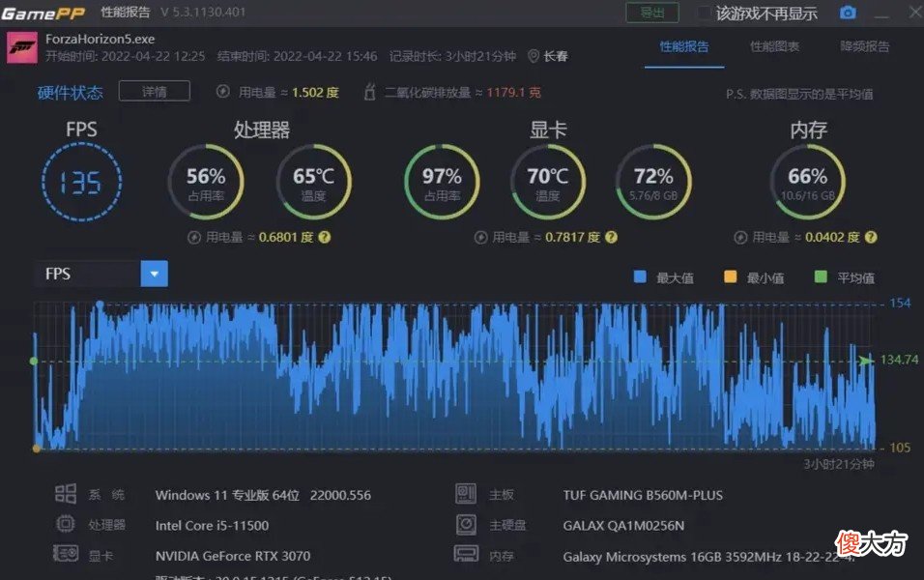This screenshot has height=580, width=924.
Task: Toggle 该游戏不再显示 checkbox
Action: click(705, 13)
